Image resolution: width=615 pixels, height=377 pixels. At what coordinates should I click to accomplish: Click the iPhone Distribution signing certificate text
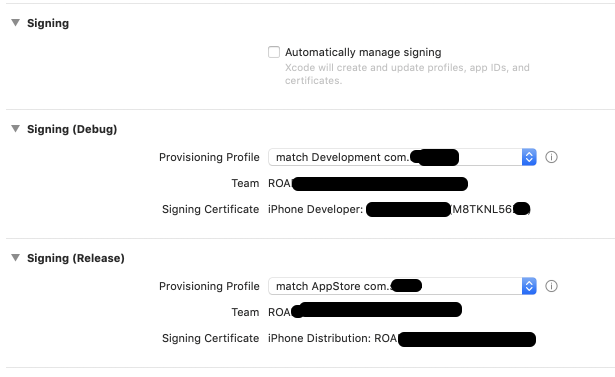click(x=402, y=339)
